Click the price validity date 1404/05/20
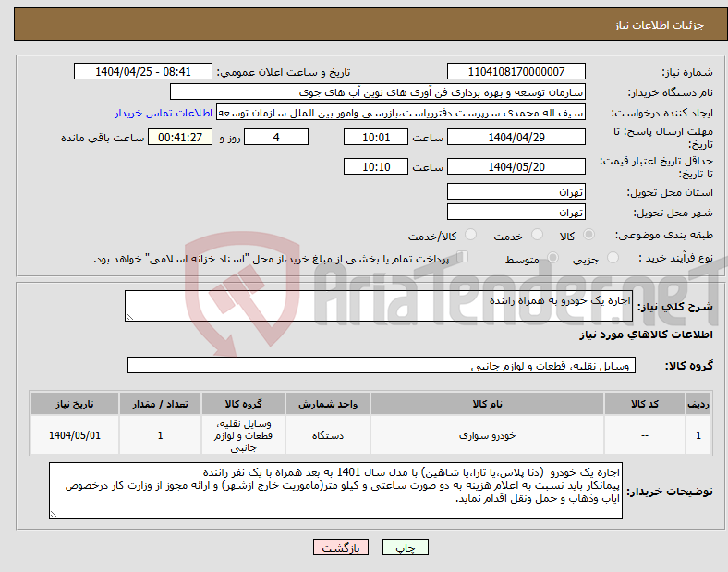Screen dimensions: 728x572 click(516, 166)
